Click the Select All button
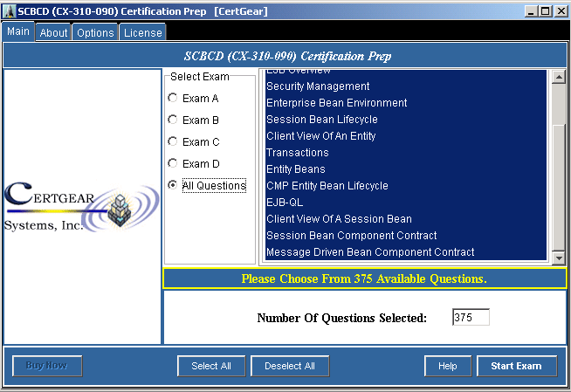The width and height of the screenshot is (571, 392). (211, 366)
